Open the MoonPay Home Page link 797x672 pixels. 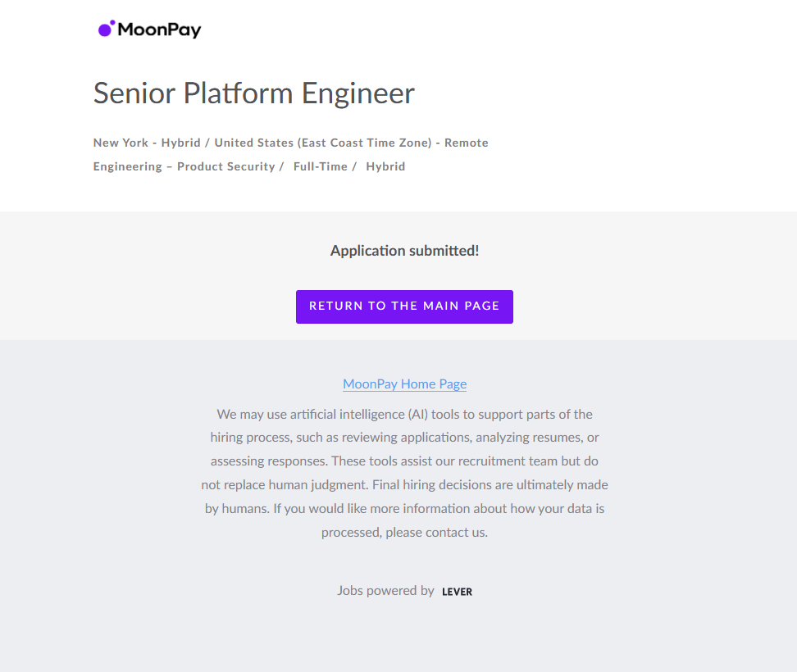(x=404, y=384)
